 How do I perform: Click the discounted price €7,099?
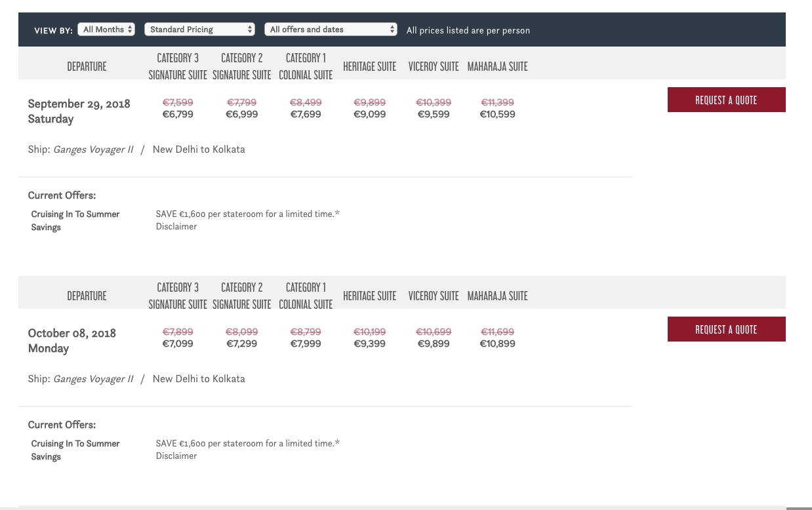[178, 343]
